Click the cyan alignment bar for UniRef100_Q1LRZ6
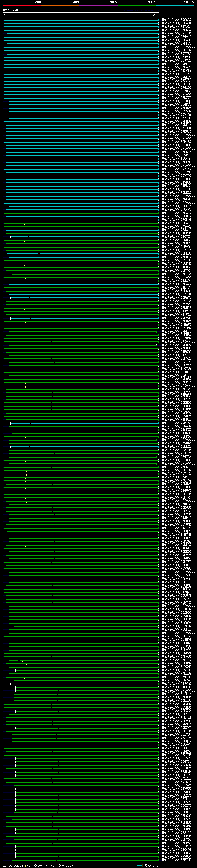This screenshot has width=197, height=868. (x=85, y=447)
